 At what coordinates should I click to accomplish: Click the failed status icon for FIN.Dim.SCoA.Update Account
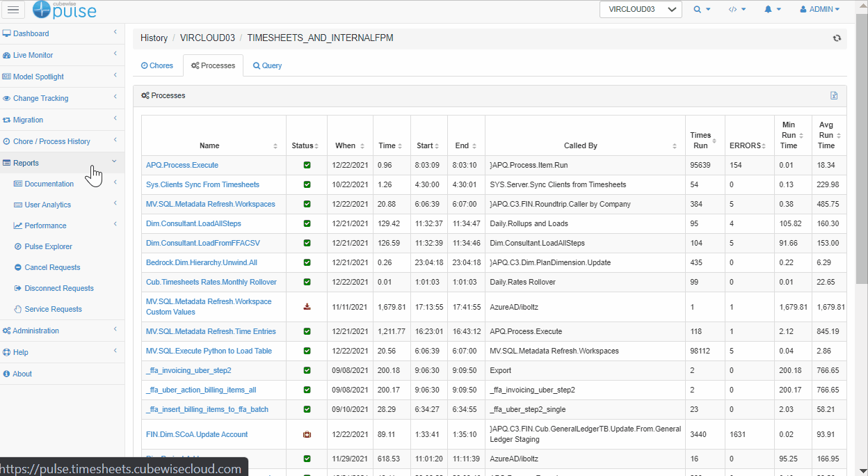coord(307,435)
